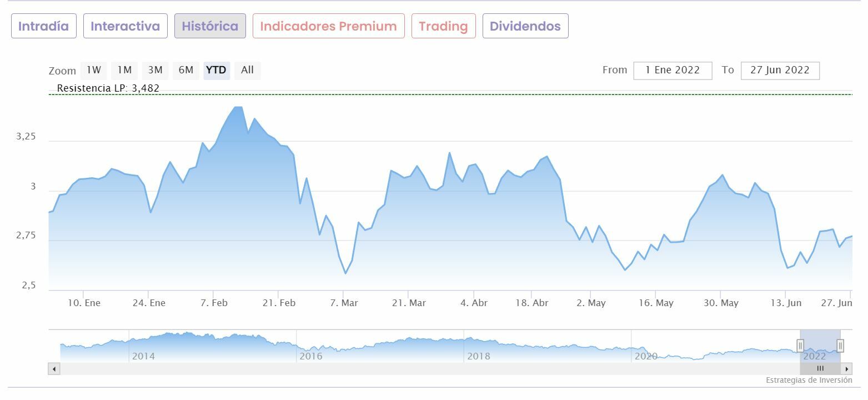Select the 1M zoom range

point(124,70)
